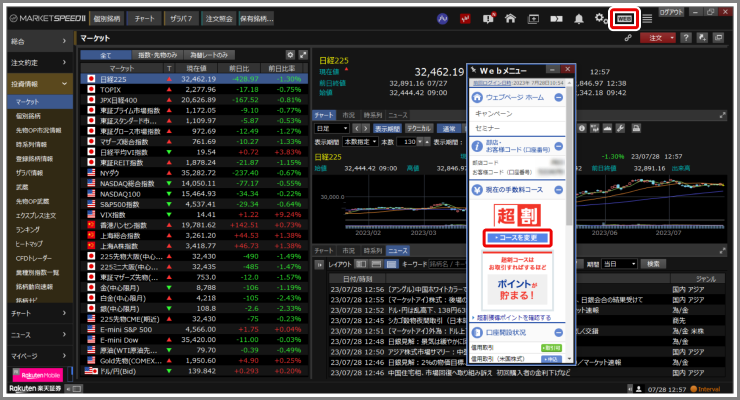This screenshot has width=740, height=400.
Task: Click the chart wrench settings icon
Action: [x=620, y=128]
